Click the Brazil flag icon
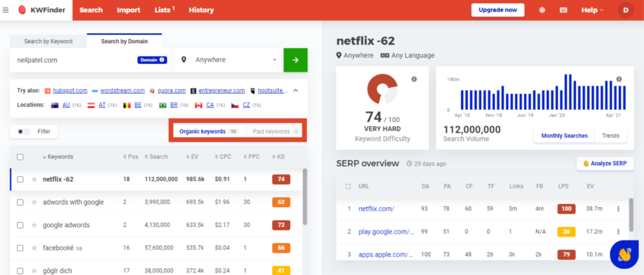This screenshot has height=275, width=644. click(x=163, y=105)
